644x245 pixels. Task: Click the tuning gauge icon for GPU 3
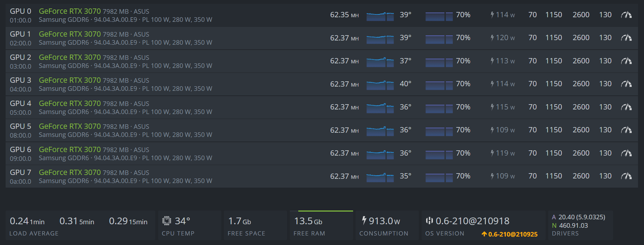coord(626,84)
